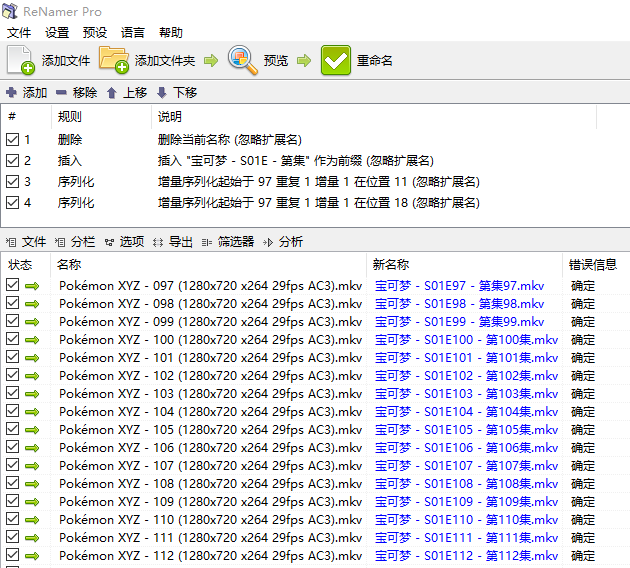
Task: Click the green arrow status icon for file 108
Action: point(32,484)
